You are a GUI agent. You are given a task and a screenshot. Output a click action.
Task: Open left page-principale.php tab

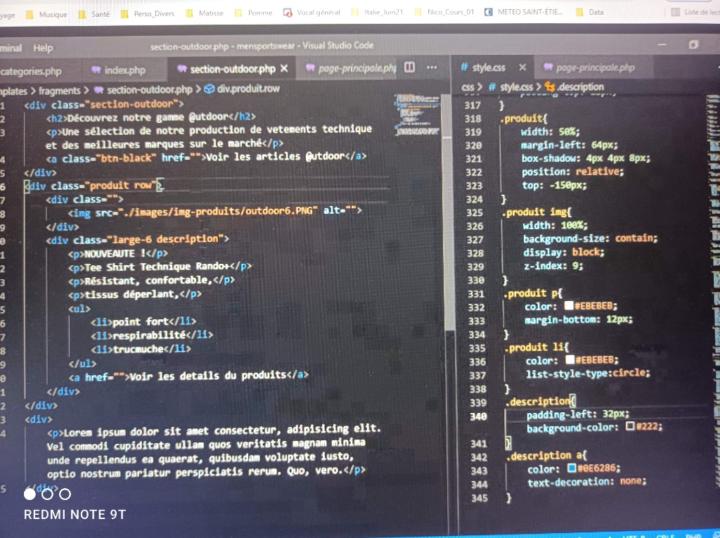point(351,68)
